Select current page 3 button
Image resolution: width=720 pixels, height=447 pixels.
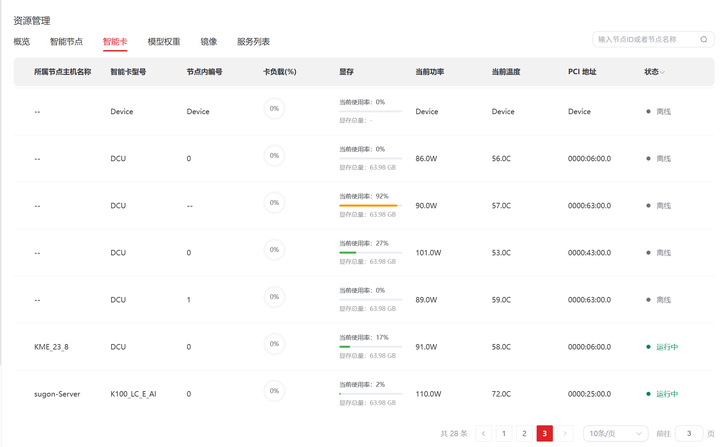pos(545,434)
